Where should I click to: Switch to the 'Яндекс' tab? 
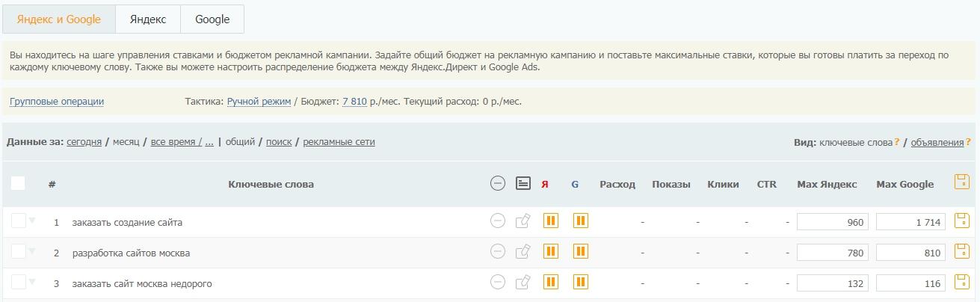pyautogui.click(x=148, y=19)
